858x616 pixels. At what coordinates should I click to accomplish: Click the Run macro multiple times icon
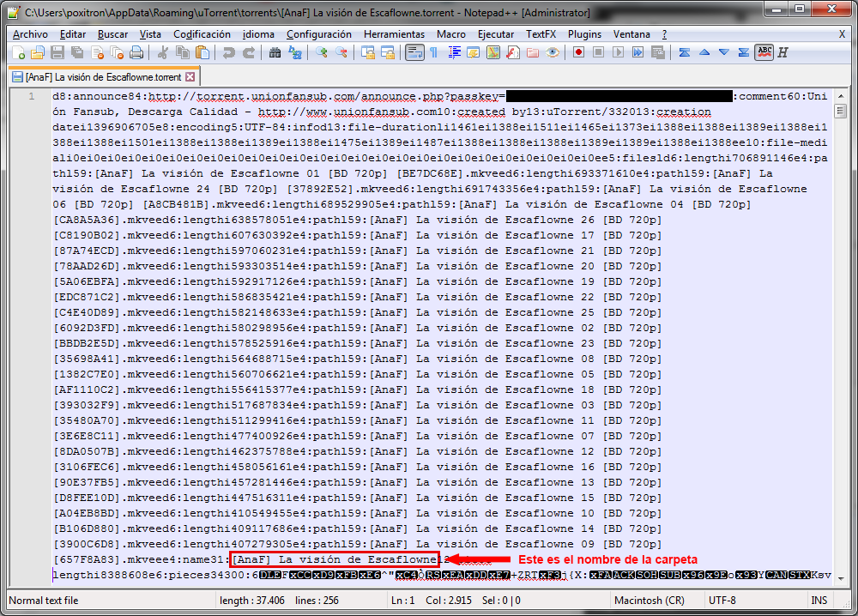(x=637, y=52)
